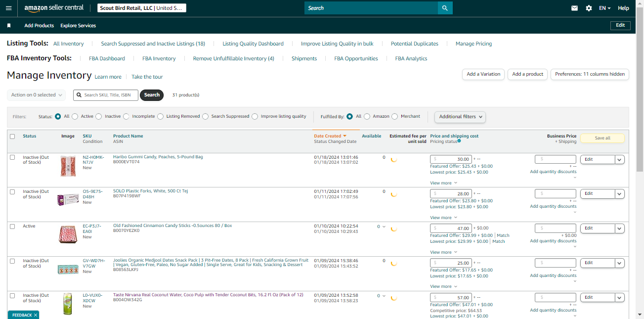This screenshot has height=319, width=644.
Task: Check the Joolies Dates row checkbox
Action: (x=12, y=261)
